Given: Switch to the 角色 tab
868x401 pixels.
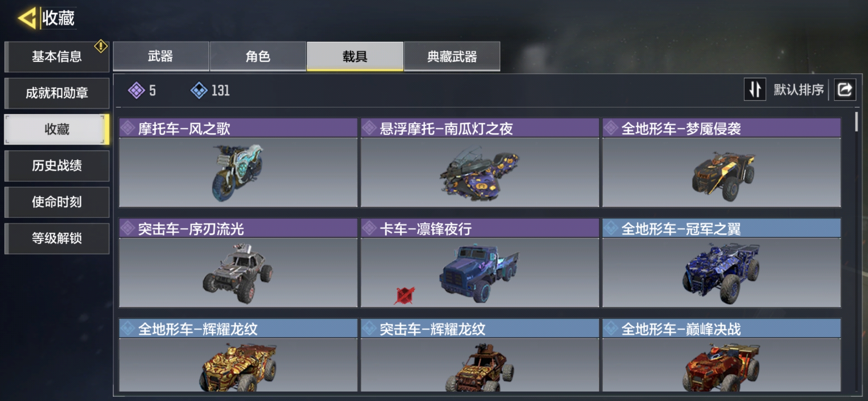Looking at the screenshot, I should pyautogui.click(x=258, y=56).
